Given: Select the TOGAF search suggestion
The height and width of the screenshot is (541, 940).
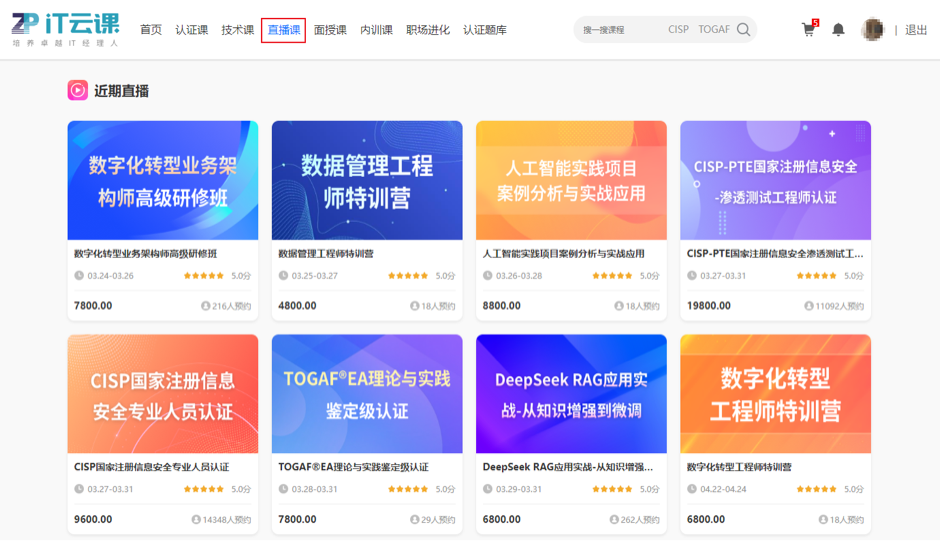Looking at the screenshot, I should pyautogui.click(x=714, y=30).
